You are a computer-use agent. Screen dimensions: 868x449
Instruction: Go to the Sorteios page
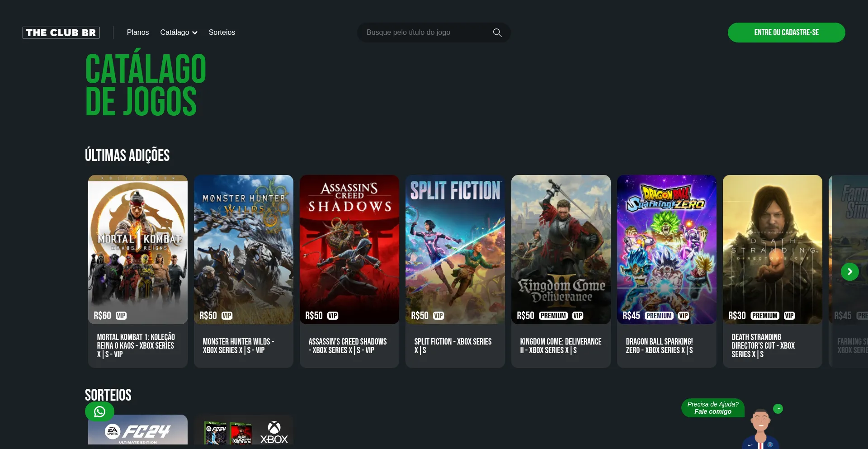[222, 33]
